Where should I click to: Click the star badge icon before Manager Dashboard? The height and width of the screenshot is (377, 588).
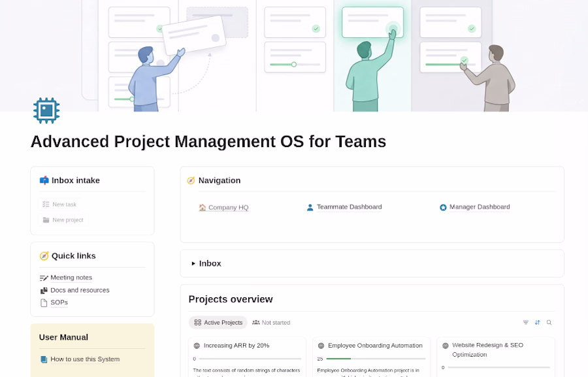click(x=443, y=207)
